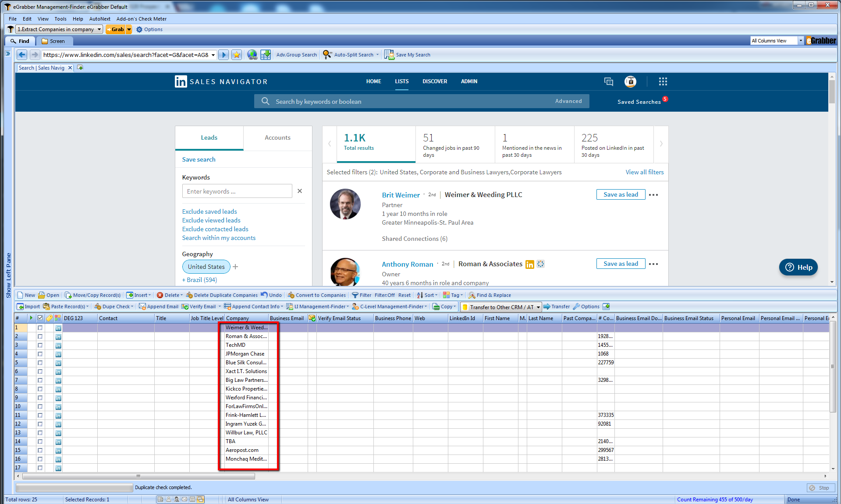Open the Grab button dropdown arrow
This screenshot has height=504, width=841.
click(129, 29)
